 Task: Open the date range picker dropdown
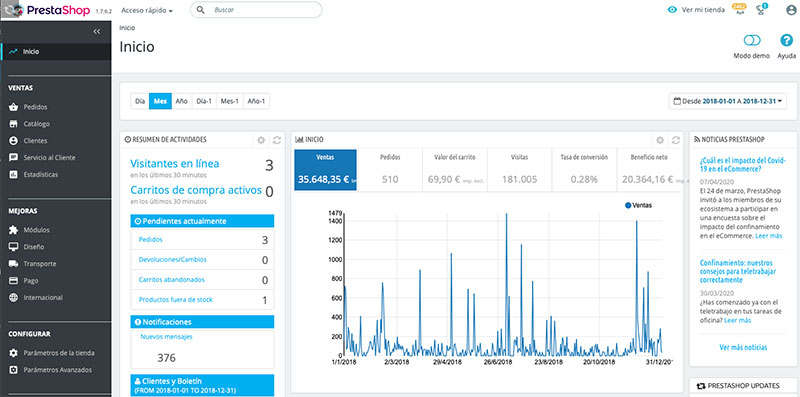727,101
